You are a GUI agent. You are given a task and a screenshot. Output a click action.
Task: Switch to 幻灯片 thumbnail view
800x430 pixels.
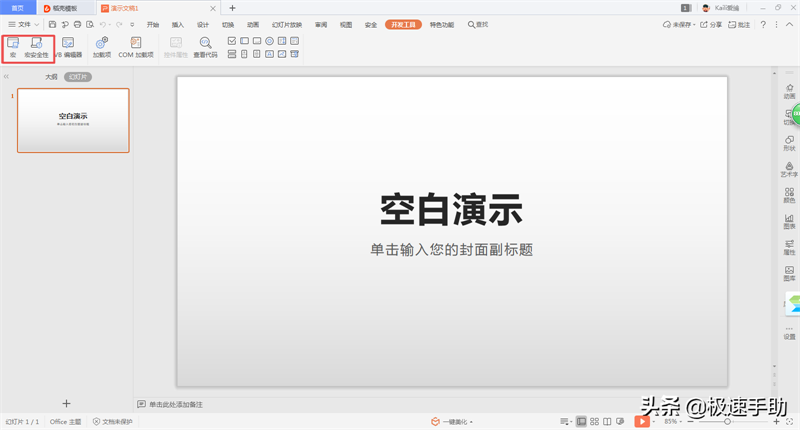[77, 76]
